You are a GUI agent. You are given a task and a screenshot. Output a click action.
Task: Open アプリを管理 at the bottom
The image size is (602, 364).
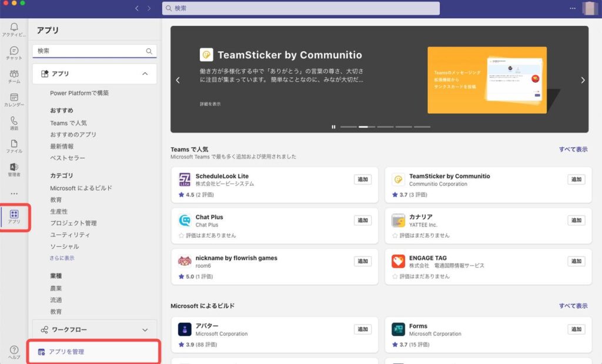[x=66, y=352]
